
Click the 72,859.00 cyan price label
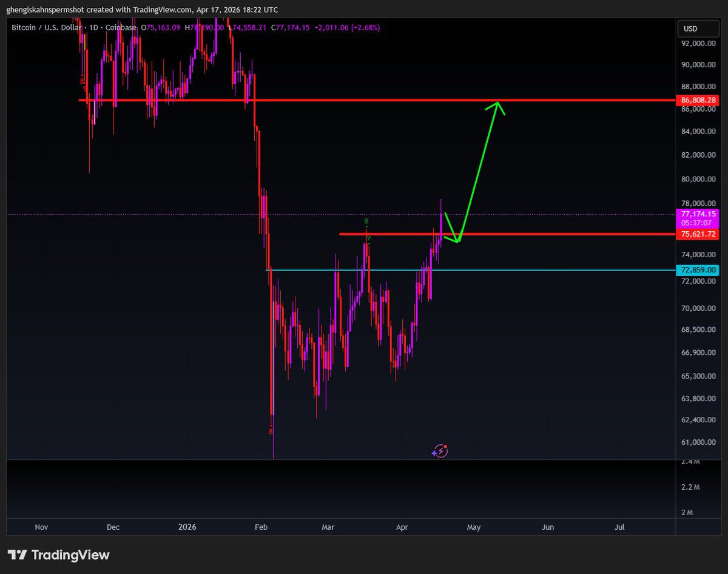698,270
